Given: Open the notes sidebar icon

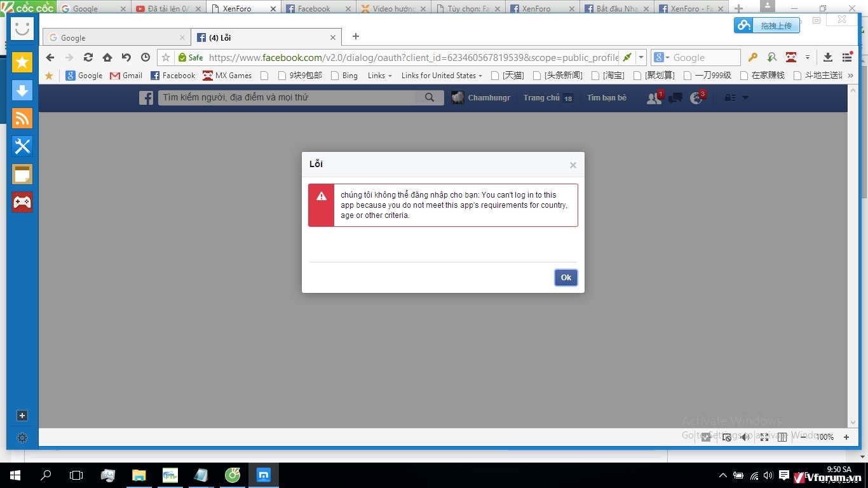Looking at the screenshot, I should click(x=22, y=174).
